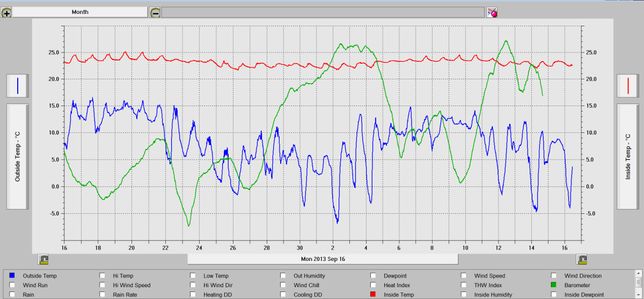The image size is (644, 299).
Task: Open the Outside Temp left axis selector
Action: pyautogui.click(x=18, y=156)
